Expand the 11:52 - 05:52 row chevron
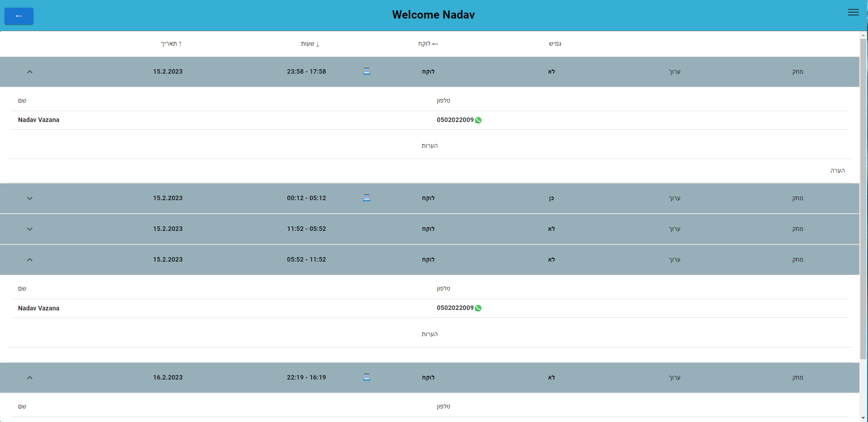The image size is (868, 422). (30, 229)
